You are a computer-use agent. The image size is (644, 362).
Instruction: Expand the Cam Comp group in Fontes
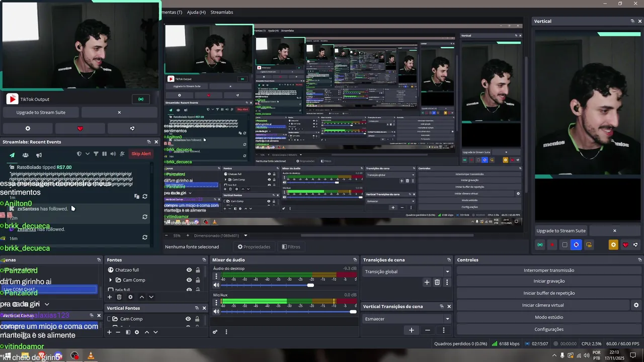coord(111,280)
